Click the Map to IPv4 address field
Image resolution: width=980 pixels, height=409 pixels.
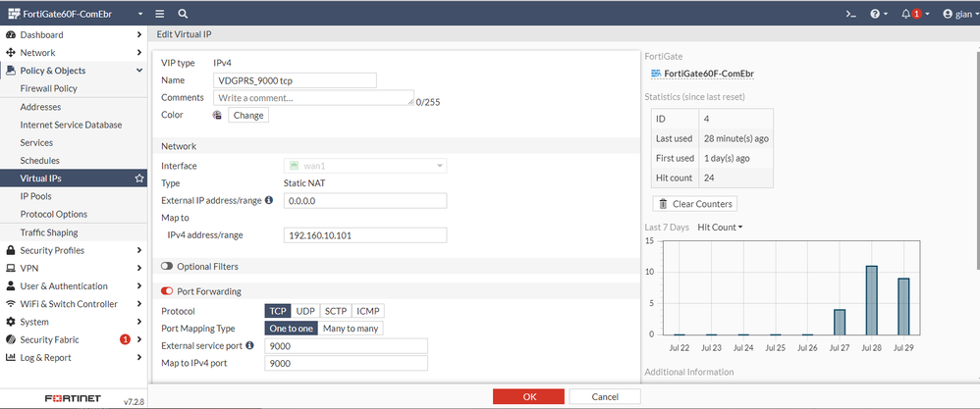coord(365,235)
